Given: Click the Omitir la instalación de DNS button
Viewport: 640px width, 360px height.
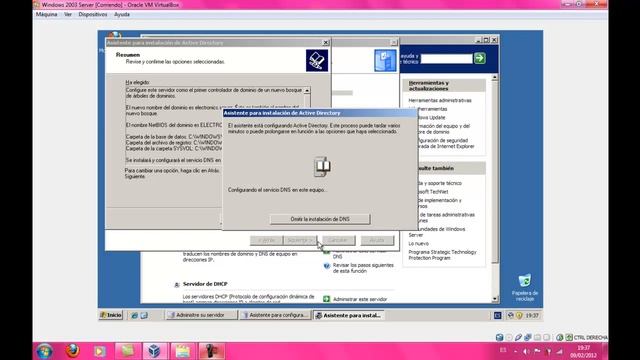Looking at the screenshot, I should coord(320,219).
